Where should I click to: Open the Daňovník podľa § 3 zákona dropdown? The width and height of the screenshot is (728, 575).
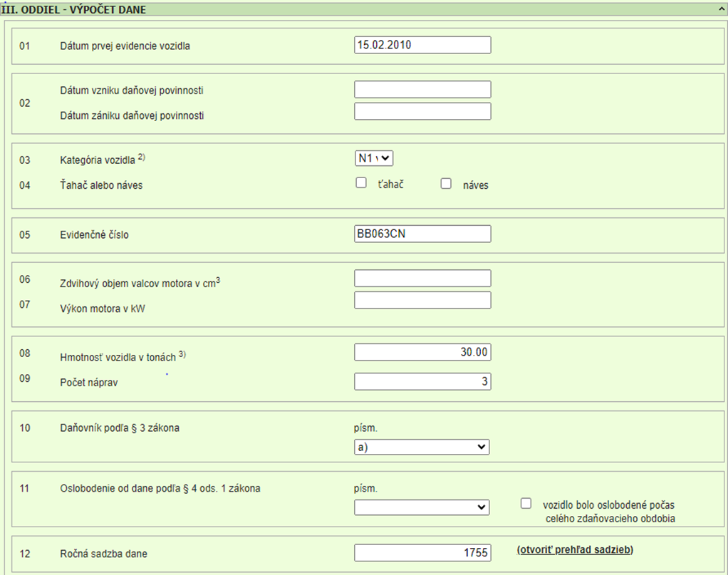point(422,447)
